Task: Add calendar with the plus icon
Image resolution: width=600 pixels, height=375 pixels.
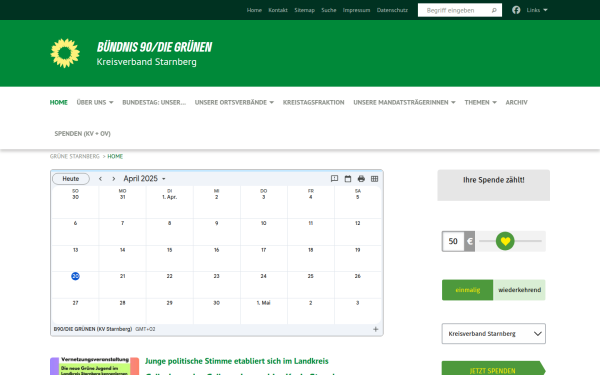Action: click(x=375, y=329)
